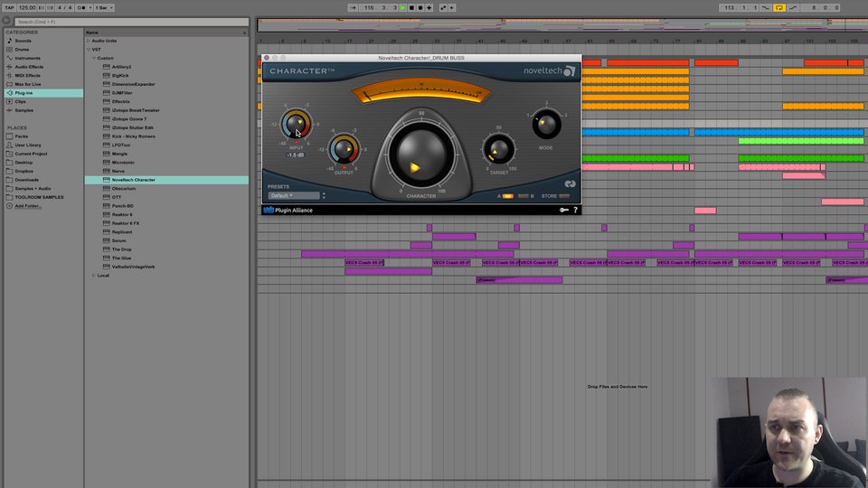868x488 pixels.
Task: Open the 1 Bar quantization dropdown
Action: pyautogui.click(x=103, y=8)
